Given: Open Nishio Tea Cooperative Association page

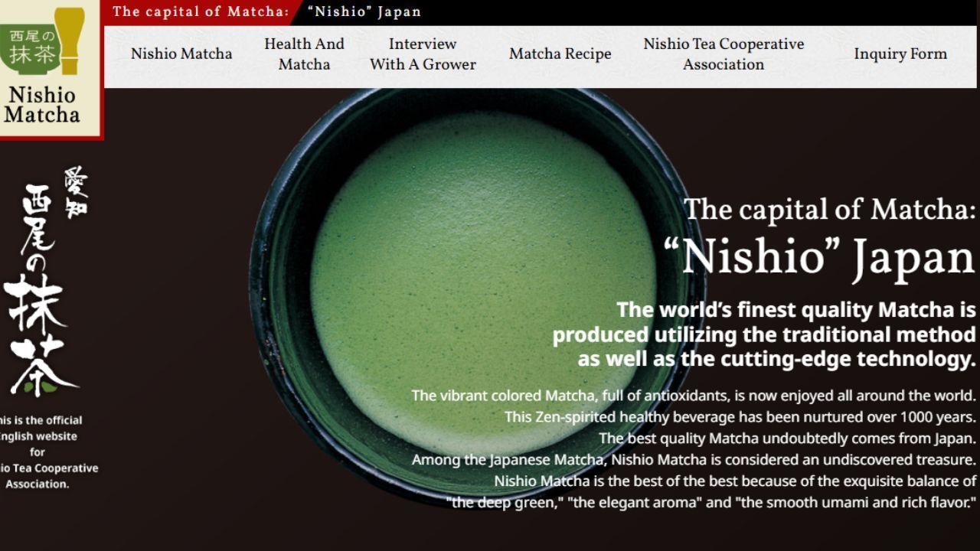Looking at the screenshot, I should tap(724, 54).
